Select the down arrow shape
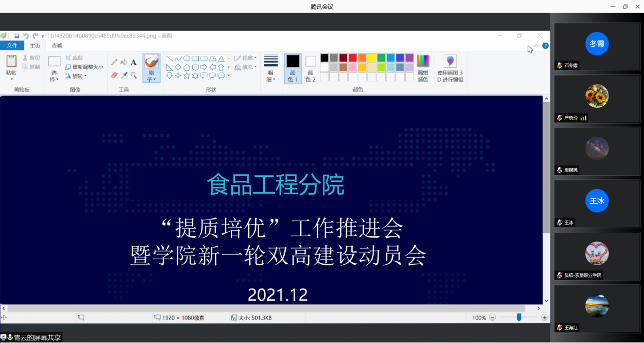The image size is (644, 343). point(169,75)
